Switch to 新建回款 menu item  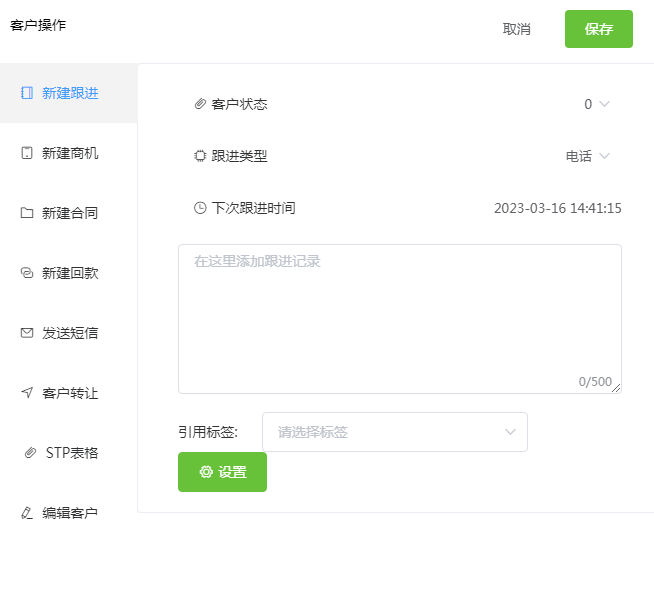point(69,273)
